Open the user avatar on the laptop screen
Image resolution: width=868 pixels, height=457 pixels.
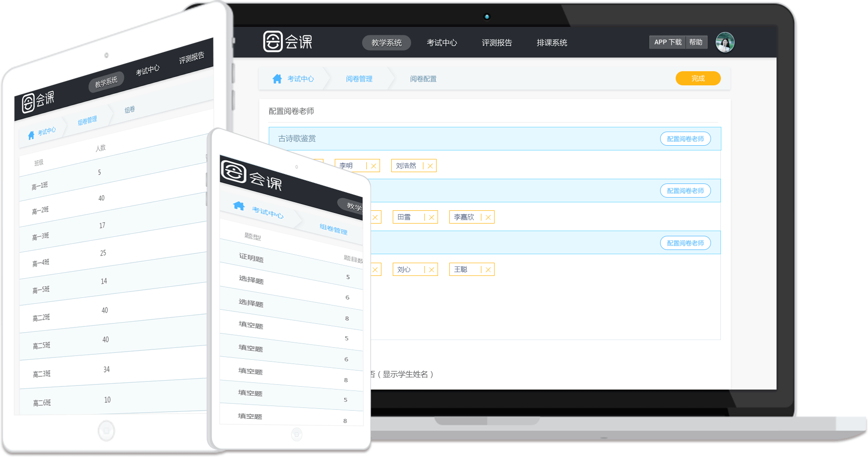[725, 42]
